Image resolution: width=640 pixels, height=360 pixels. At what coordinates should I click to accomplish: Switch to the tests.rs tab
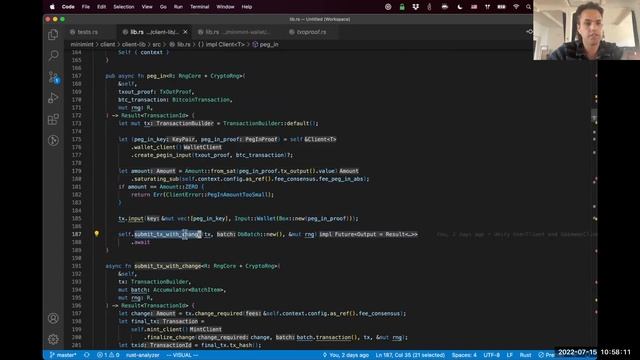click(x=87, y=32)
